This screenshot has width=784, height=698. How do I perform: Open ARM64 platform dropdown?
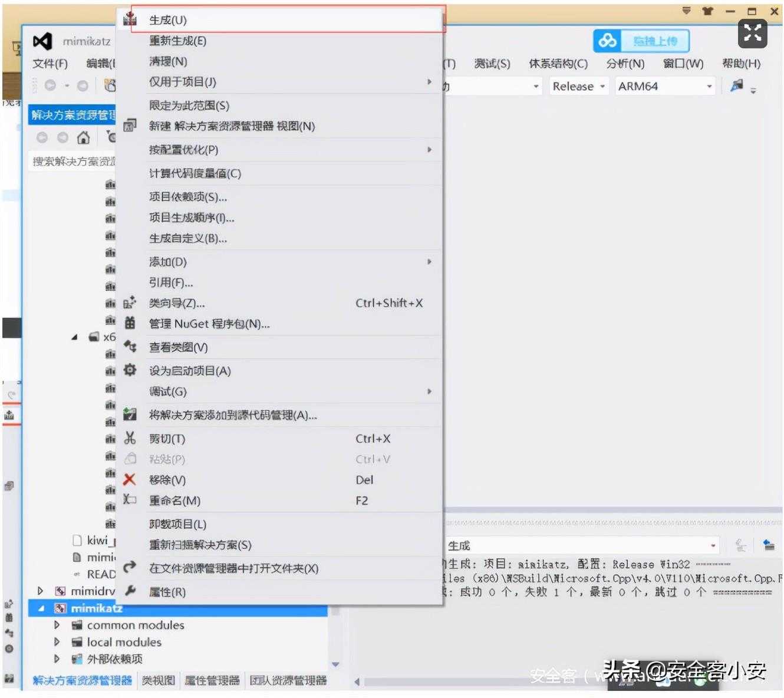[665, 87]
